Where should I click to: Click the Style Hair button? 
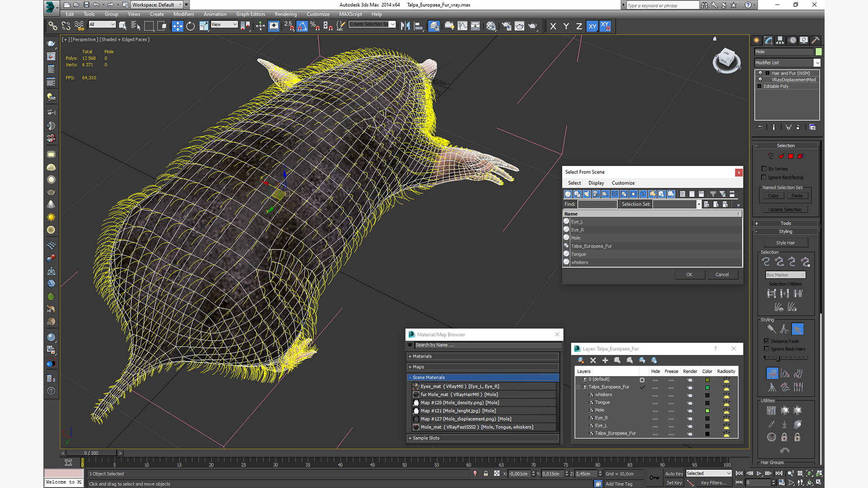pyautogui.click(x=785, y=243)
